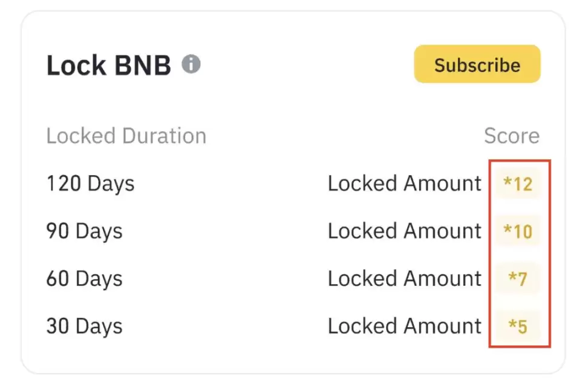The image size is (588, 384).
Task: Expand the 120 Days locked amount details
Action: click(403, 184)
